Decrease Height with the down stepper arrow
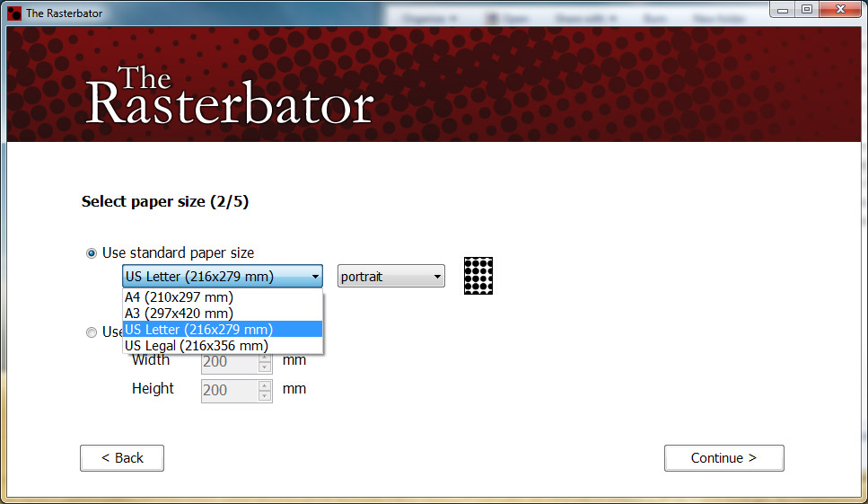Screen dimensions: 868x504 pos(265,396)
